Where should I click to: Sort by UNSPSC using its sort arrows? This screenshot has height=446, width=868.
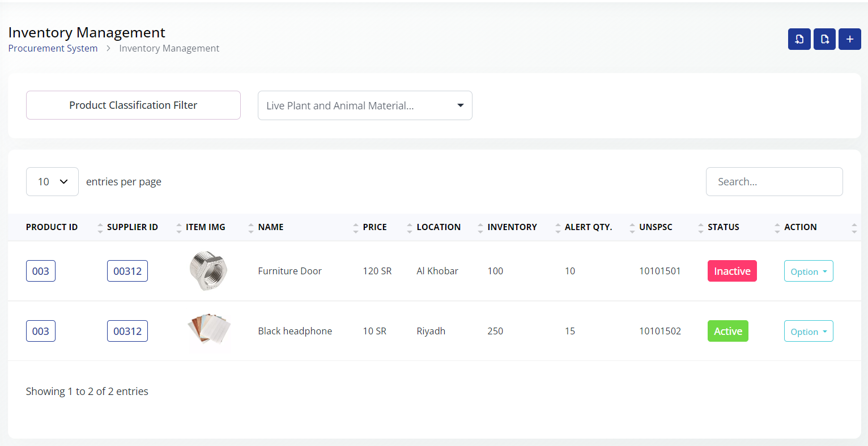(x=700, y=228)
